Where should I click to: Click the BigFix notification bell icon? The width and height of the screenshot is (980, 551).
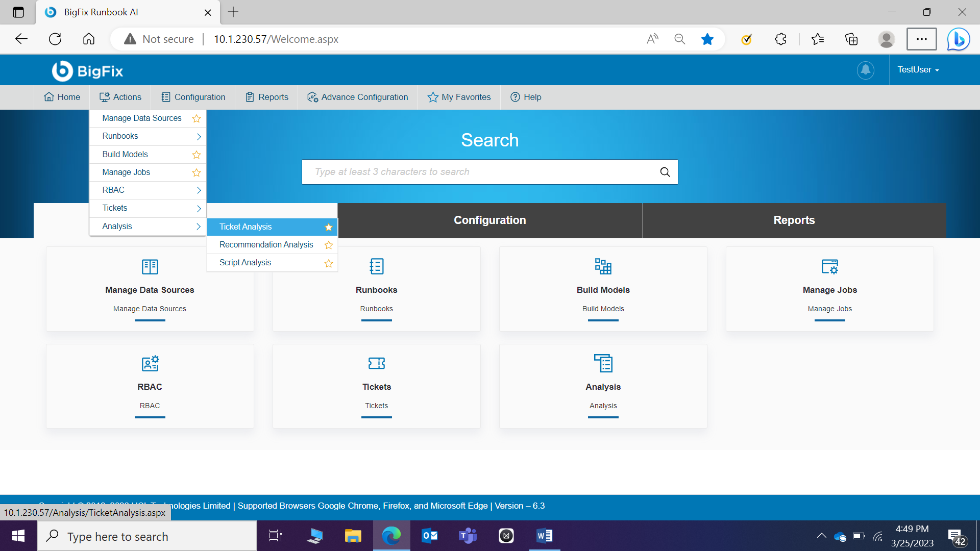(865, 70)
